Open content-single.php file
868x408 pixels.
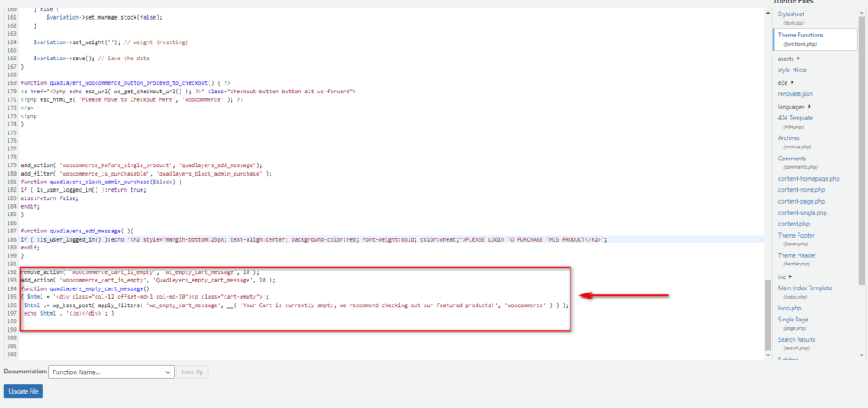tap(803, 213)
